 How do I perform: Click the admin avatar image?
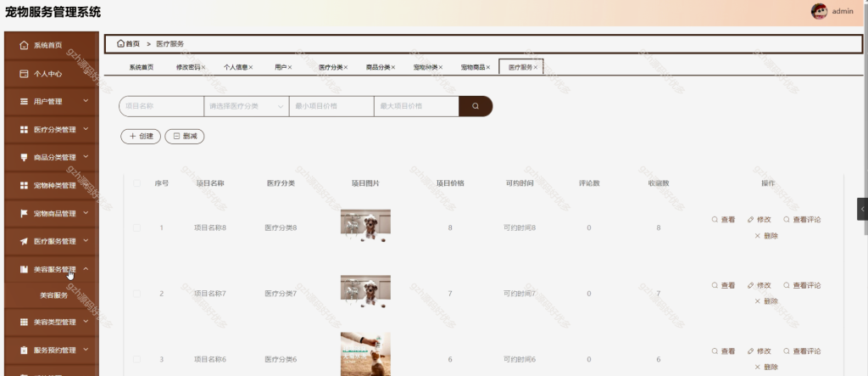(x=819, y=11)
